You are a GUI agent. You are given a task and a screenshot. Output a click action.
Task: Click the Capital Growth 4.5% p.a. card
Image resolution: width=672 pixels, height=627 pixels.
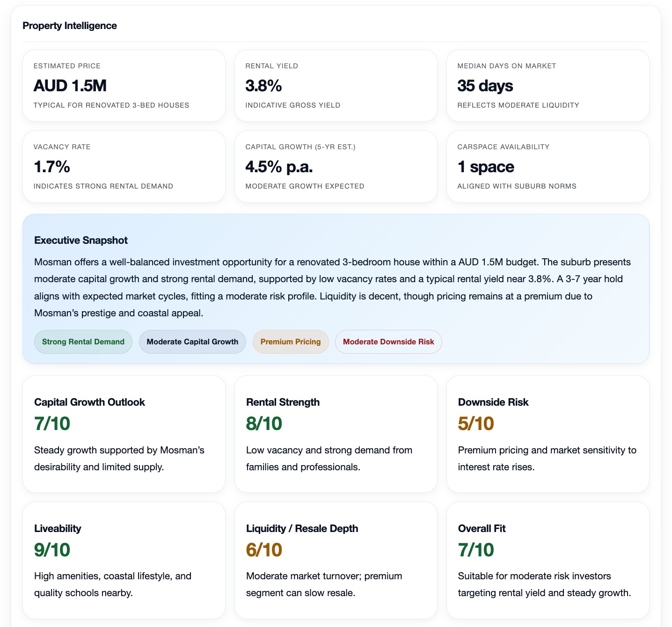tap(336, 166)
